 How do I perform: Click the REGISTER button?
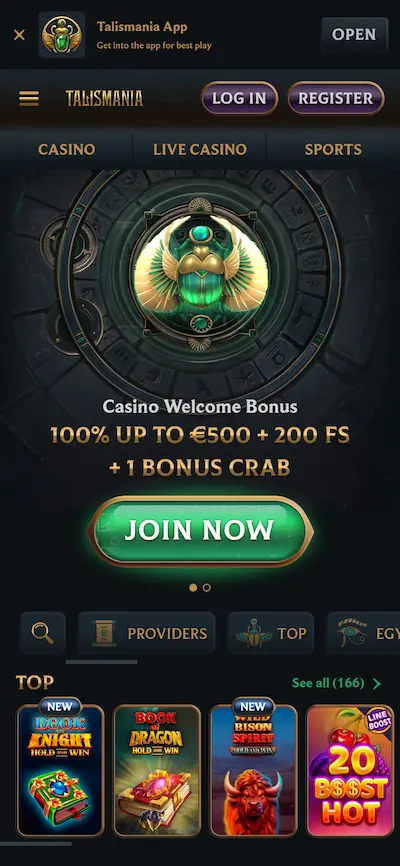pyautogui.click(x=336, y=98)
